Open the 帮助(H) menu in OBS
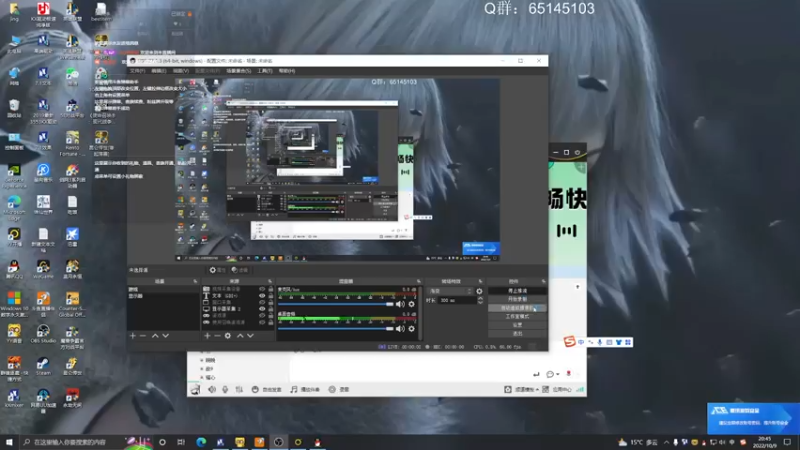The image size is (800, 450). [x=287, y=71]
